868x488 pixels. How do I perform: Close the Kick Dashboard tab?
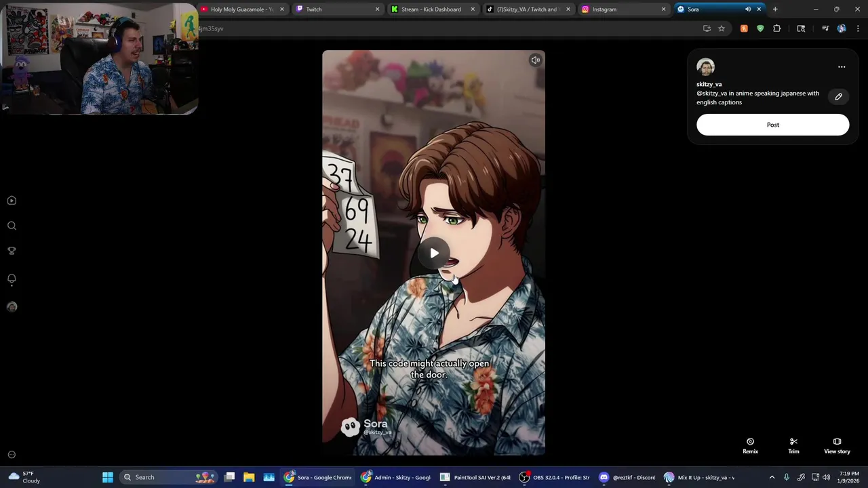tap(473, 9)
